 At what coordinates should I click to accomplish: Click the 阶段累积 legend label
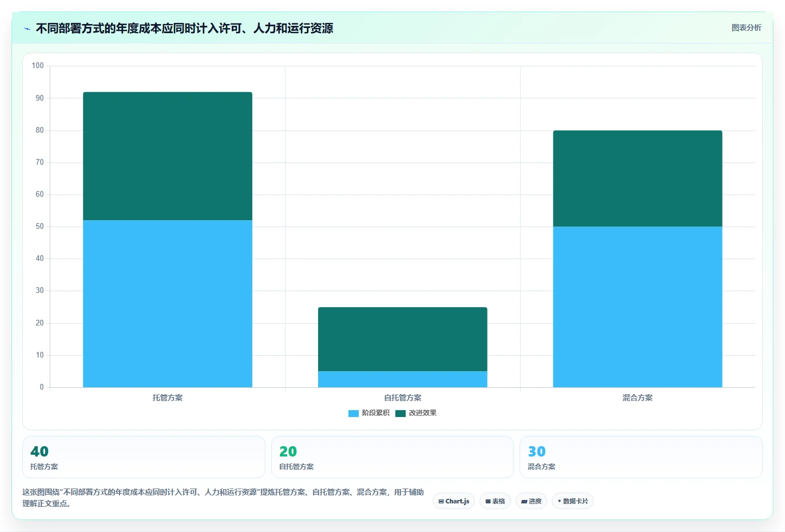pos(375,413)
